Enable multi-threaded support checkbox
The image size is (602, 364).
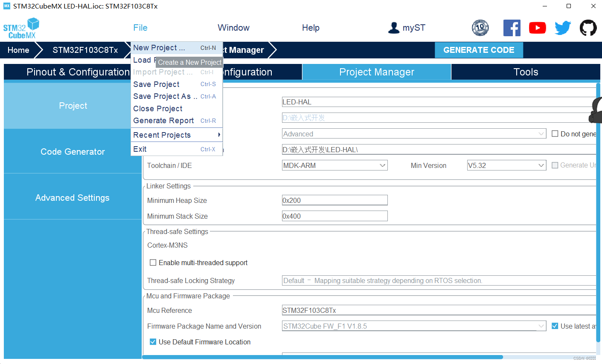pyautogui.click(x=153, y=263)
